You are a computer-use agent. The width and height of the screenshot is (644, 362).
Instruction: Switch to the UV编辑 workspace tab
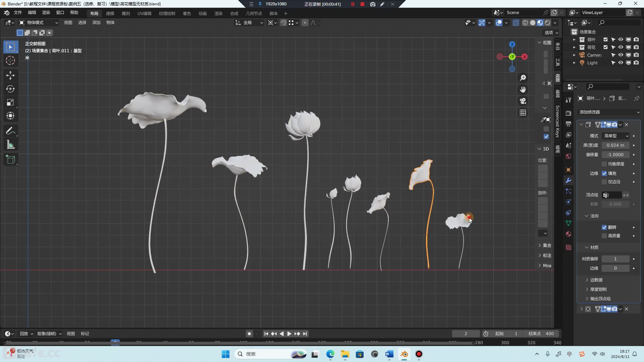pyautogui.click(x=144, y=13)
